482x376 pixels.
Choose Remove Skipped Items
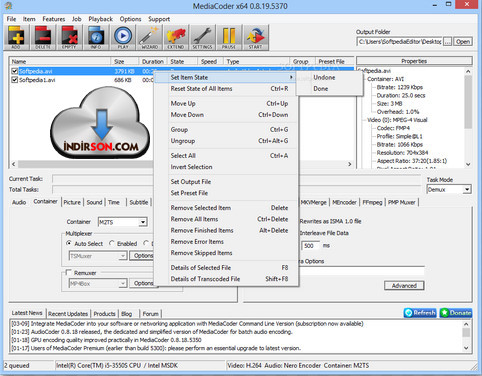pos(227,253)
